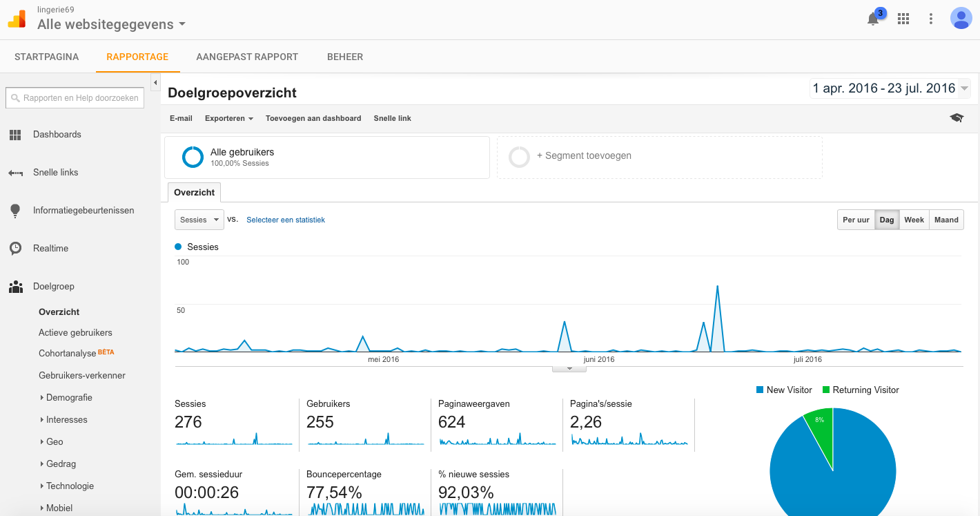Open Dashboards in the sidebar
Screen dimensions: 980x516
(x=57, y=135)
